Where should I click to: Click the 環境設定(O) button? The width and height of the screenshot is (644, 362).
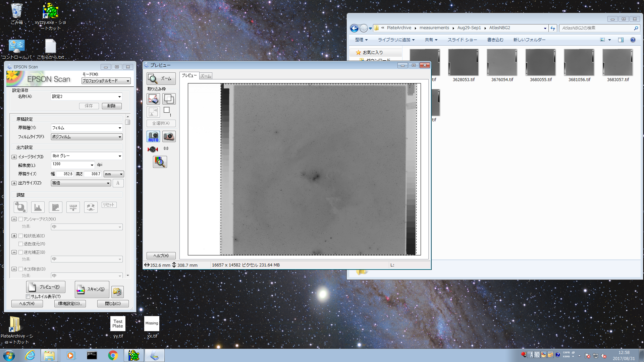[70, 304]
